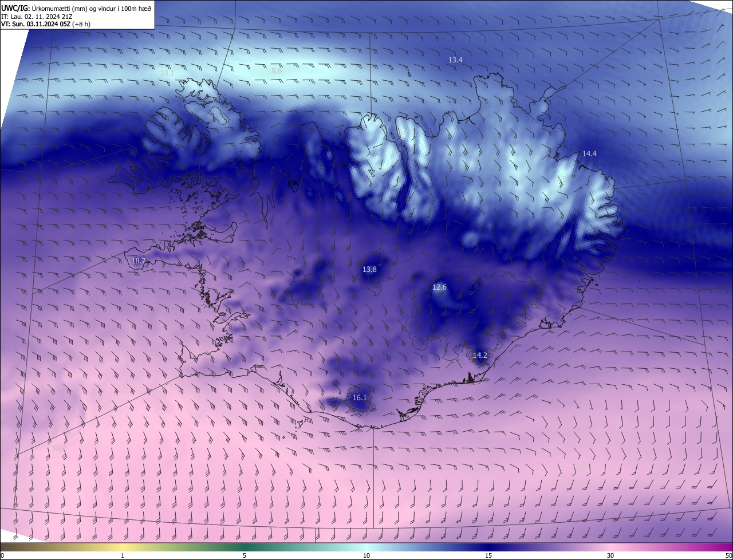Image resolution: width=733 pixels, height=560 pixels.
Task: Click the 15 tick label on the color scale
Action: tap(488, 555)
